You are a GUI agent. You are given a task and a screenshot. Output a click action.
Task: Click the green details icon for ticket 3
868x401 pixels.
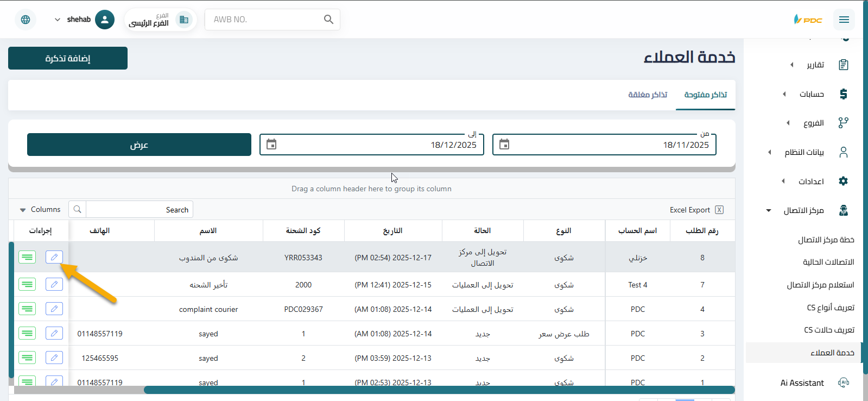27,333
